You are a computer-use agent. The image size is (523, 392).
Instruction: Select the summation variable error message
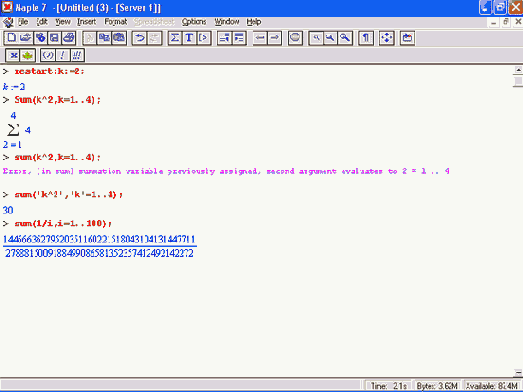[226, 171]
